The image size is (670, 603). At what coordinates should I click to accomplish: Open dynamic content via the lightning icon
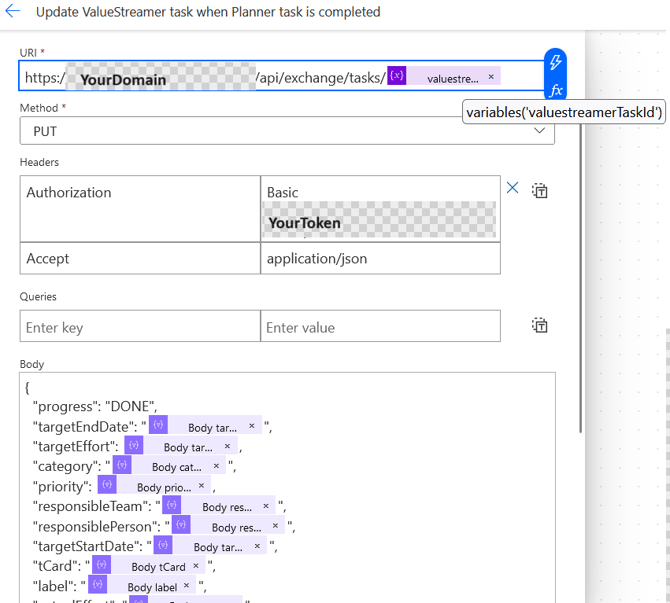click(556, 62)
